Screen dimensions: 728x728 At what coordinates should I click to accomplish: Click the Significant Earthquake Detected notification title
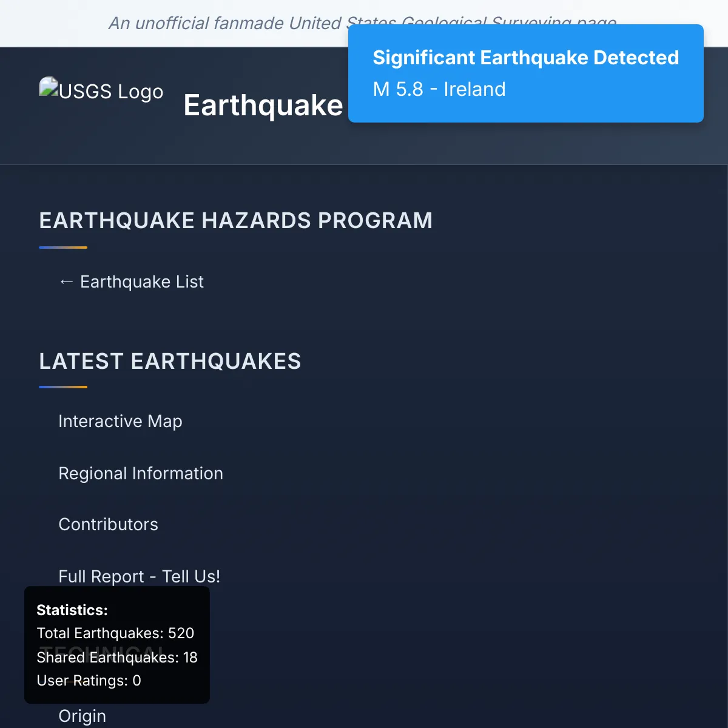(x=525, y=58)
